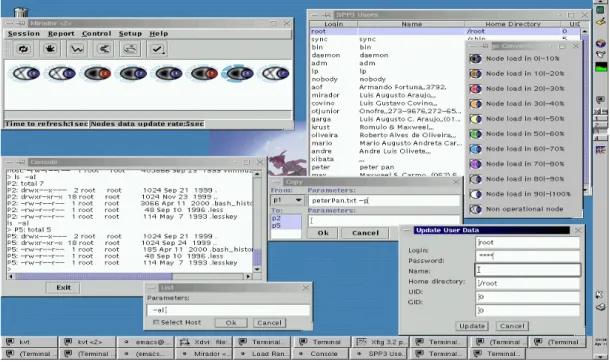The height and width of the screenshot is (362, 610).
Task: Select the third node icon in Mirador
Action: click(98, 73)
